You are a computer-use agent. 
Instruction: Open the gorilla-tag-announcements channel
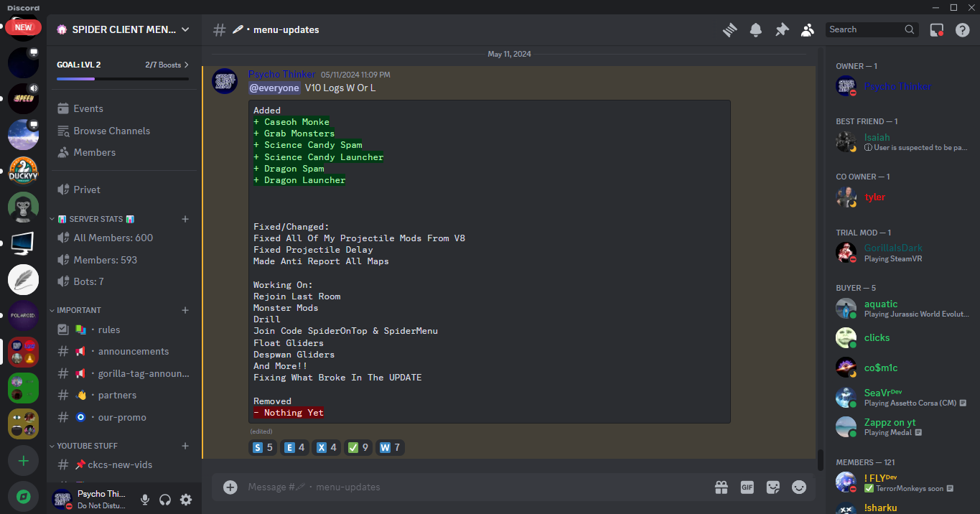pyautogui.click(x=124, y=373)
